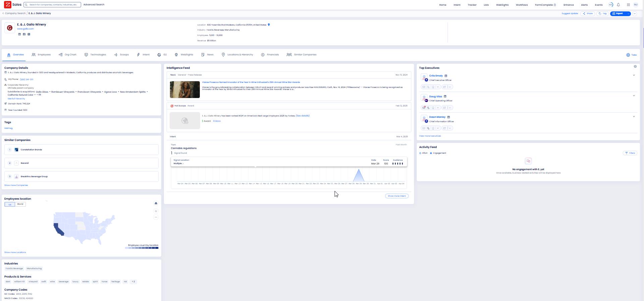Click See full Hierarchy link

pos(16,99)
